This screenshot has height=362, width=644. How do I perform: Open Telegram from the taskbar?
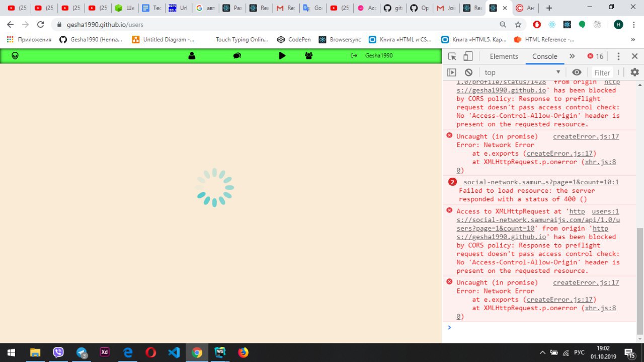pyautogui.click(x=82, y=352)
